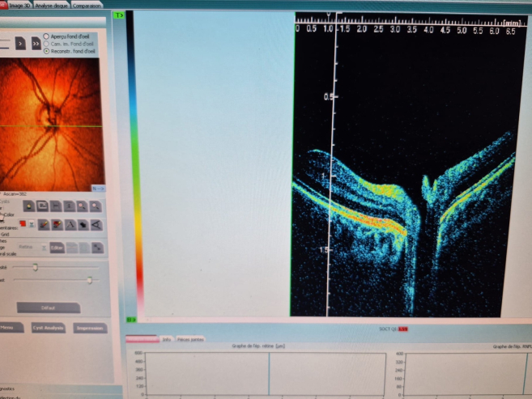
Task: Open the Retina layer dropdown
Action: [32, 248]
